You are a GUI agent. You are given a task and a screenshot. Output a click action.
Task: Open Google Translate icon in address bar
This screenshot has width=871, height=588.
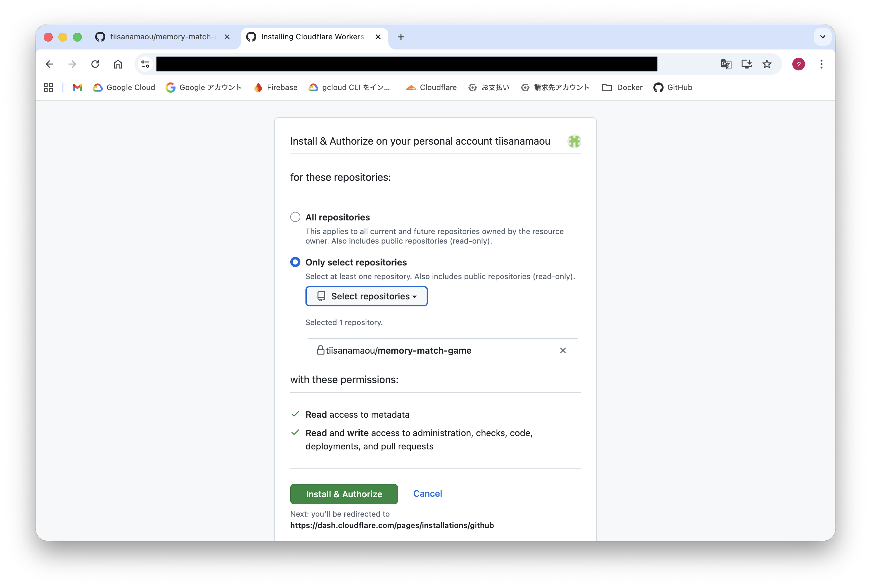coord(726,64)
